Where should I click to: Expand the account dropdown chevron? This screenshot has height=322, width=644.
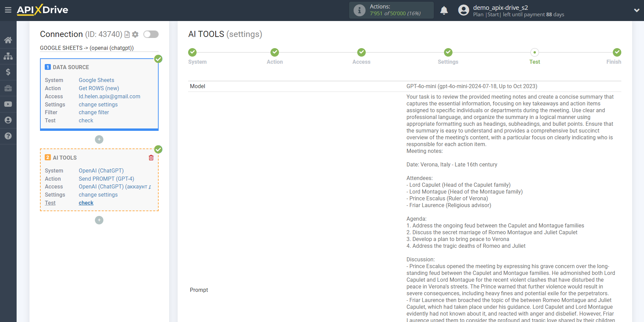coord(637,10)
